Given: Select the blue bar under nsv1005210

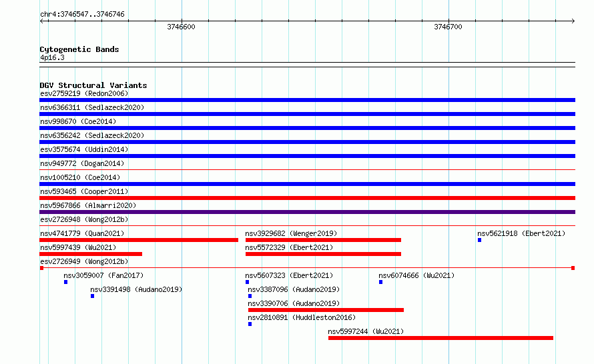Looking at the screenshot, I should coord(307,184).
